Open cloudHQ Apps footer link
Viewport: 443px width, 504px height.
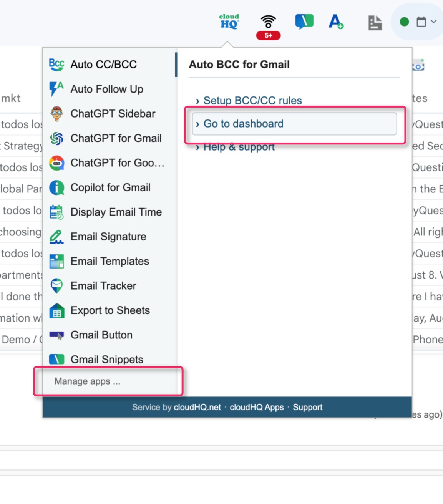click(257, 407)
